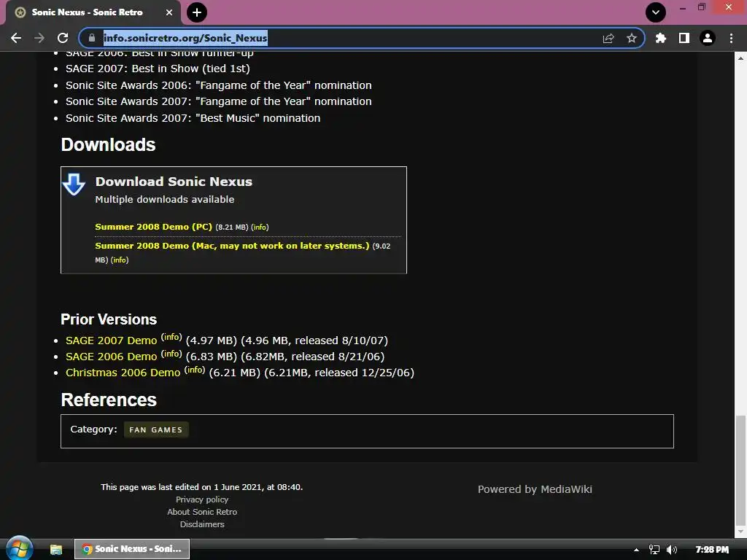Toggle the browser side panel icon
Image resolution: width=747 pixels, height=560 pixels.
tap(684, 38)
